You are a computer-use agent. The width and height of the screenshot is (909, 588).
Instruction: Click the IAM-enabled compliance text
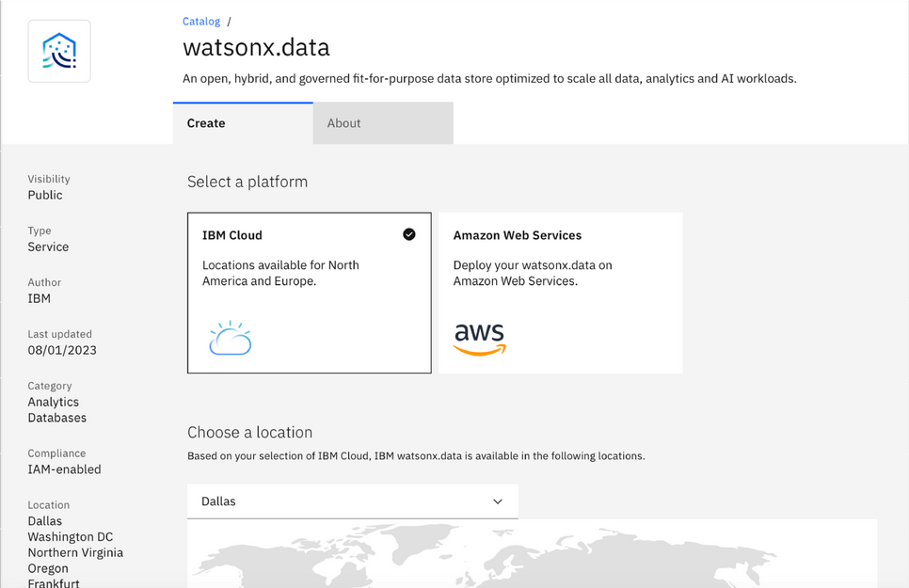[64, 469]
